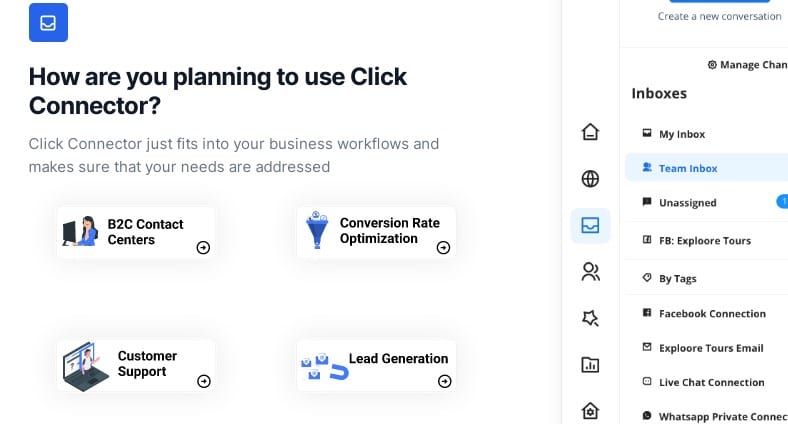Click arrow on Conversion Rate Optimization card
Image resolution: width=788 pixels, height=424 pixels.
click(x=443, y=248)
